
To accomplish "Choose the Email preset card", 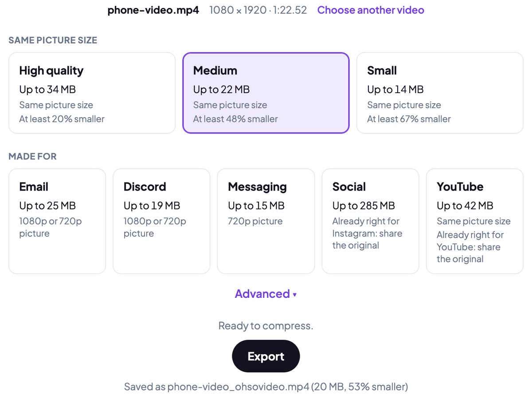I will pos(57,221).
